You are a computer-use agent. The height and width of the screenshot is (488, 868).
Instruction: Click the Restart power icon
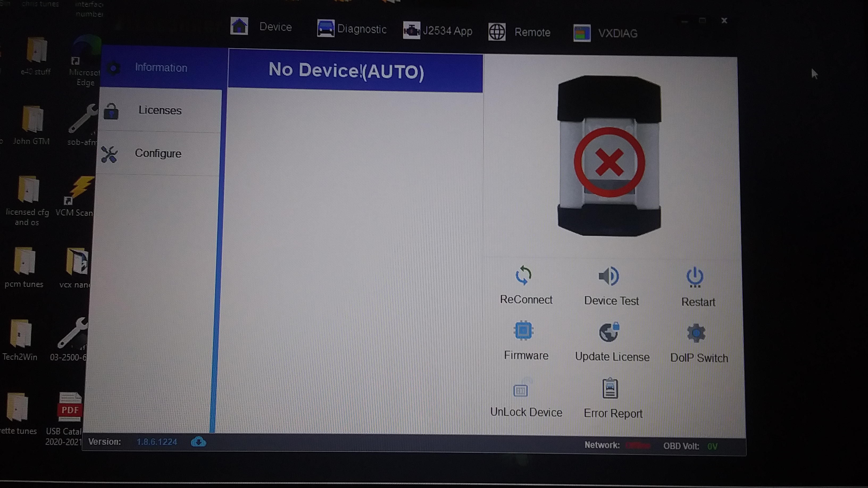[695, 277]
